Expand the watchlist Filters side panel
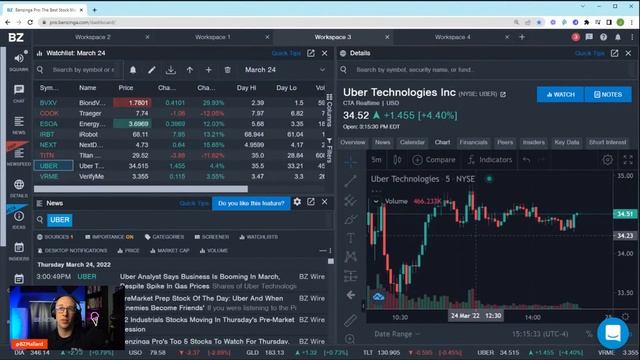The height and width of the screenshot is (360, 640). pos(329,150)
